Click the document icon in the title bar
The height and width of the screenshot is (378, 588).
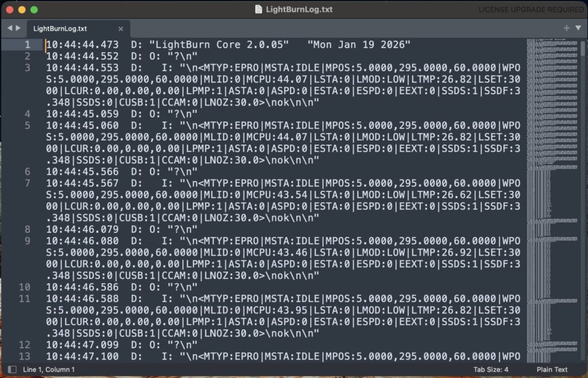tap(257, 9)
